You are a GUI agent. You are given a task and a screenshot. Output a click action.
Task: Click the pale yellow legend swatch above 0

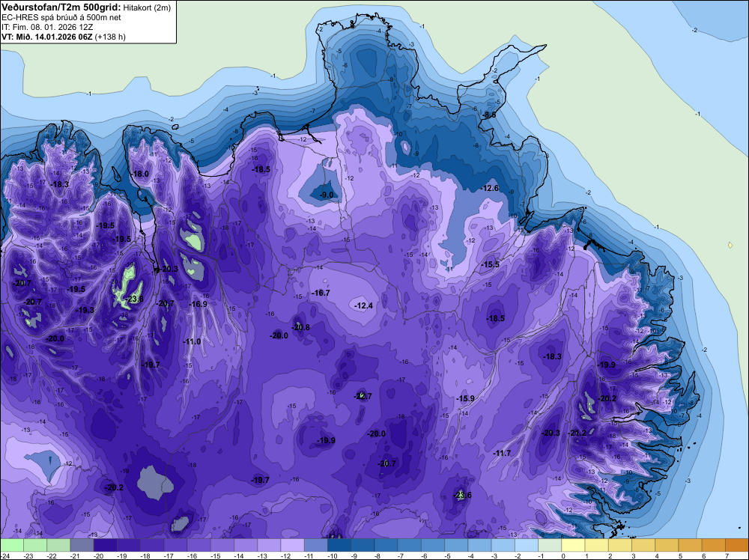573,545
